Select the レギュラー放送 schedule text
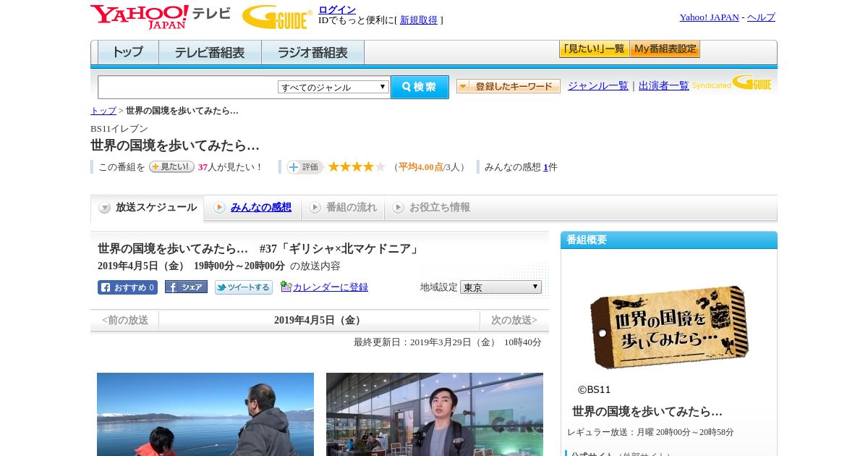 [650, 432]
